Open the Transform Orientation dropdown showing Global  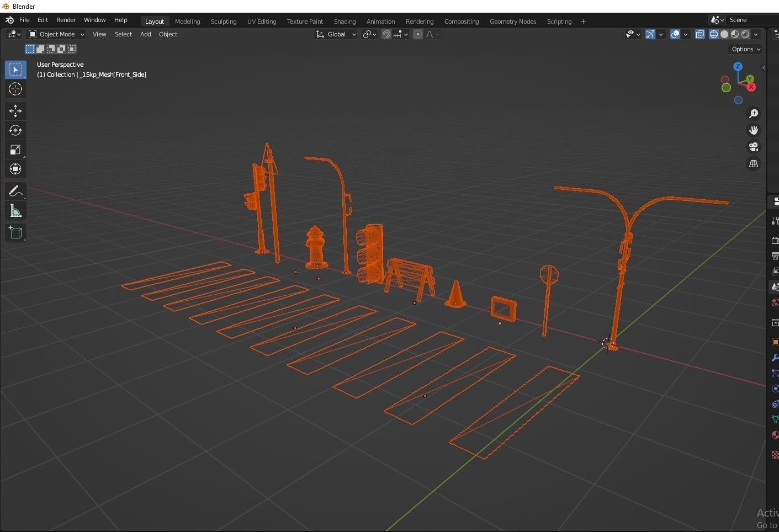click(336, 34)
